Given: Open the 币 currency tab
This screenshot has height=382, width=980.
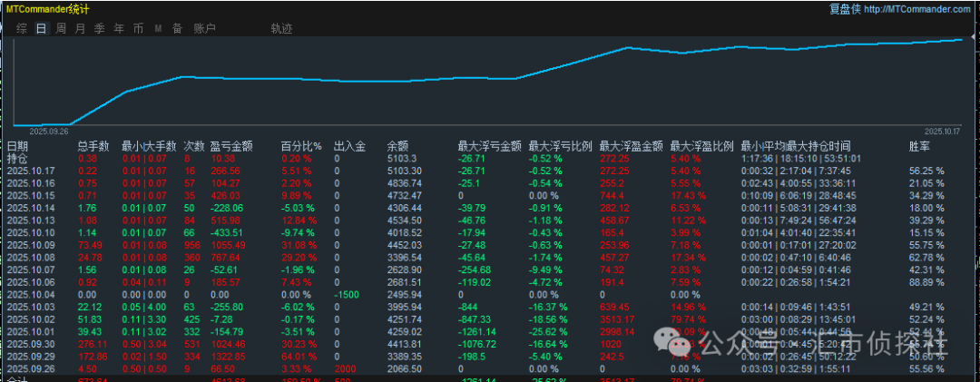Looking at the screenshot, I should 138,28.
